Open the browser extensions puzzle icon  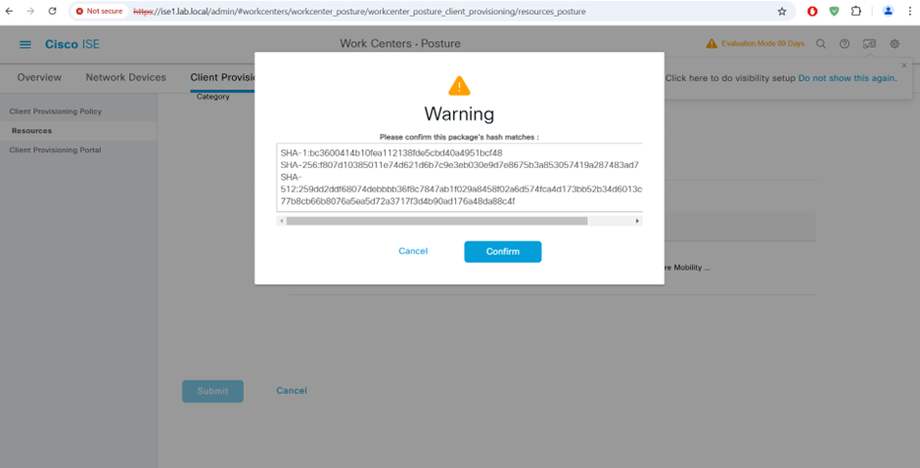click(x=855, y=11)
